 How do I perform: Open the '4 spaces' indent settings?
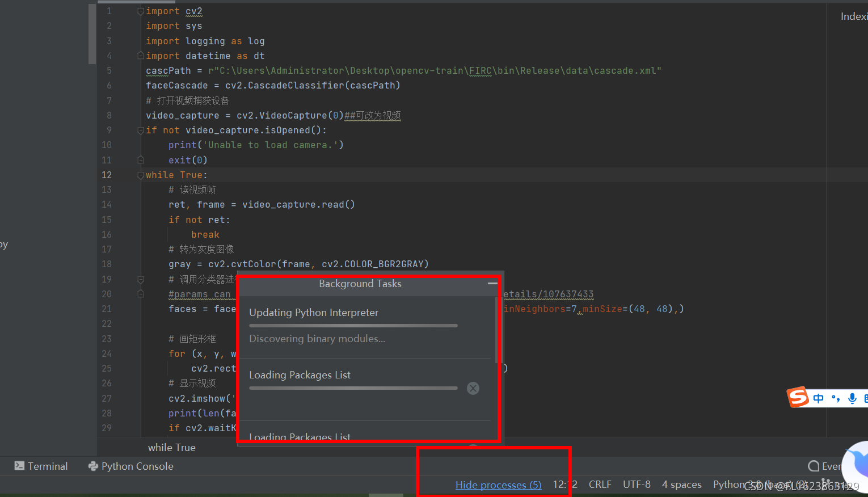point(681,485)
